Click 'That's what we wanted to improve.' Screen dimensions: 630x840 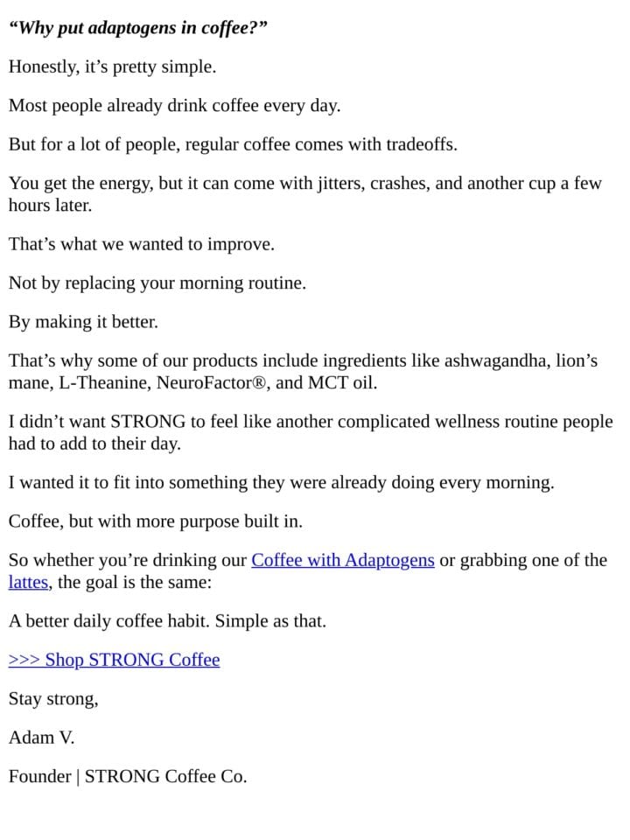pyautogui.click(x=142, y=244)
